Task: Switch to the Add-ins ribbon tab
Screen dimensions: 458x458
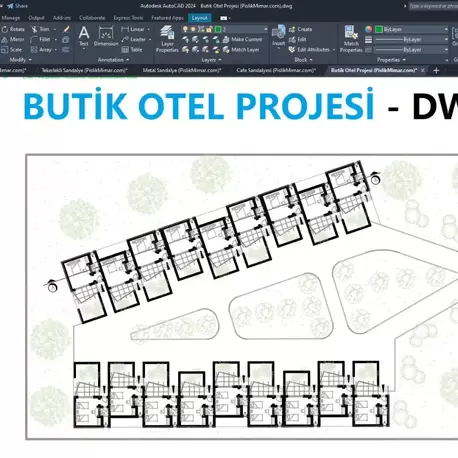Action: (62, 18)
